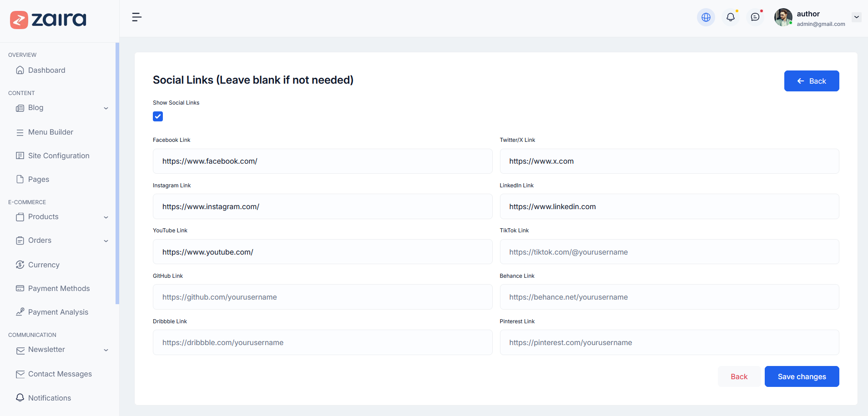Viewport: 868px width, 416px height.
Task: Open Contact Messages menu item
Action: [x=60, y=374]
